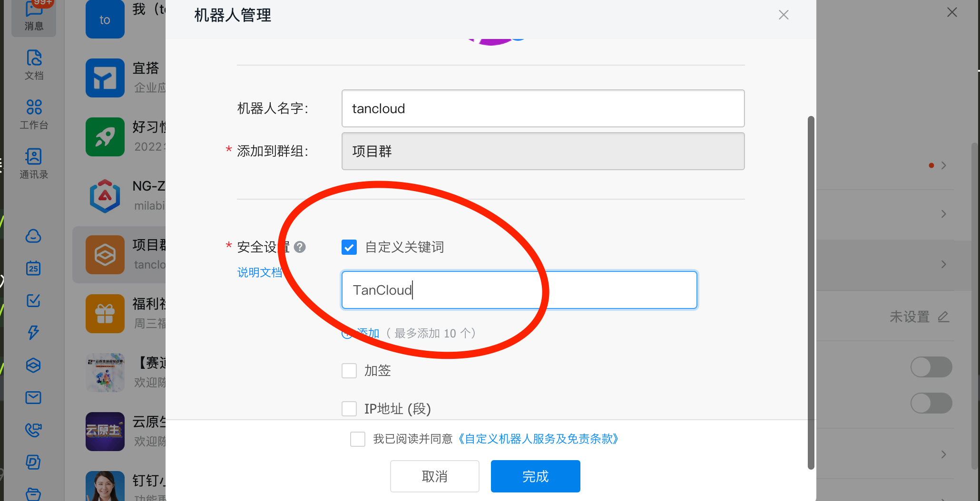Click the pencil edit icon next to 未设置

pos(943,317)
